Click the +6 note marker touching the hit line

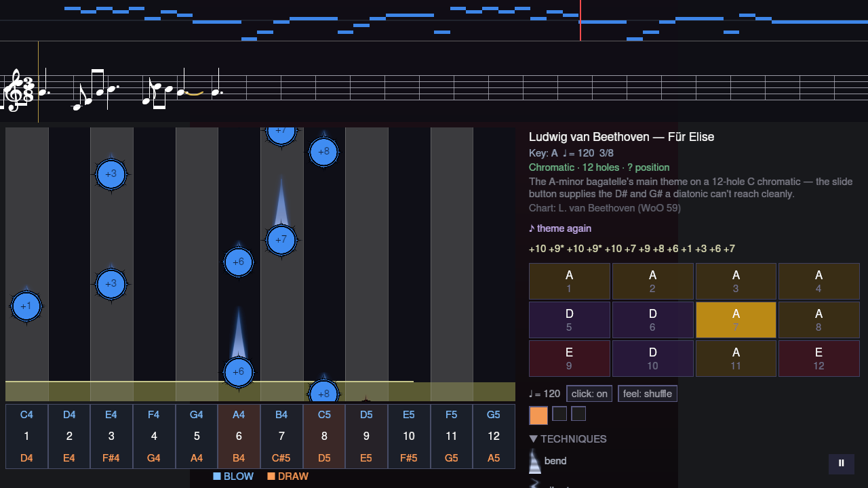[239, 372]
